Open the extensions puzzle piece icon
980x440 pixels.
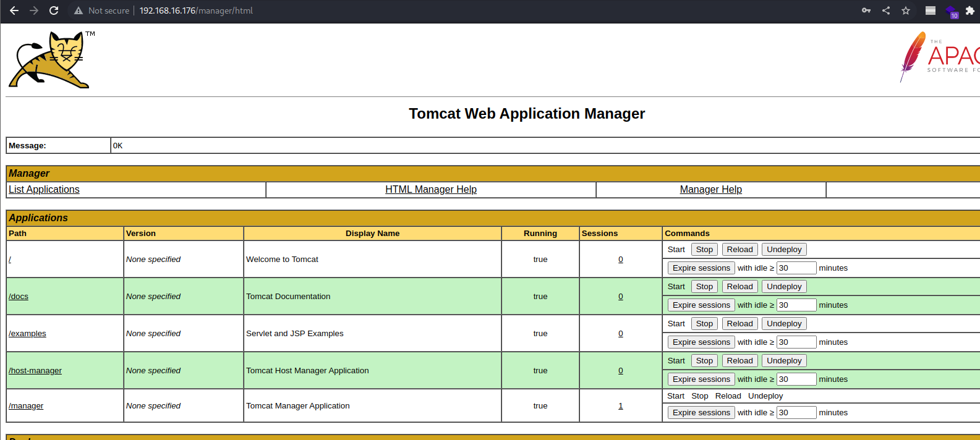[x=970, y=11]
